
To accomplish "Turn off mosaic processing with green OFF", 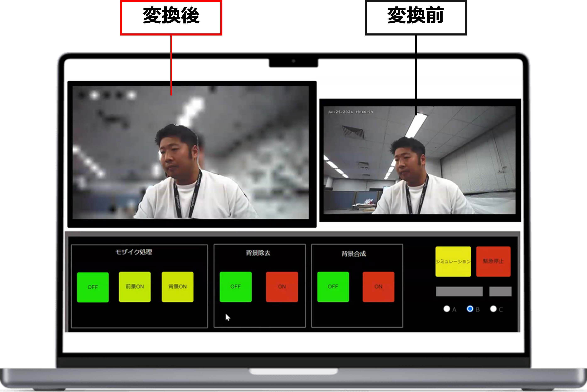I will pos(93,287).
